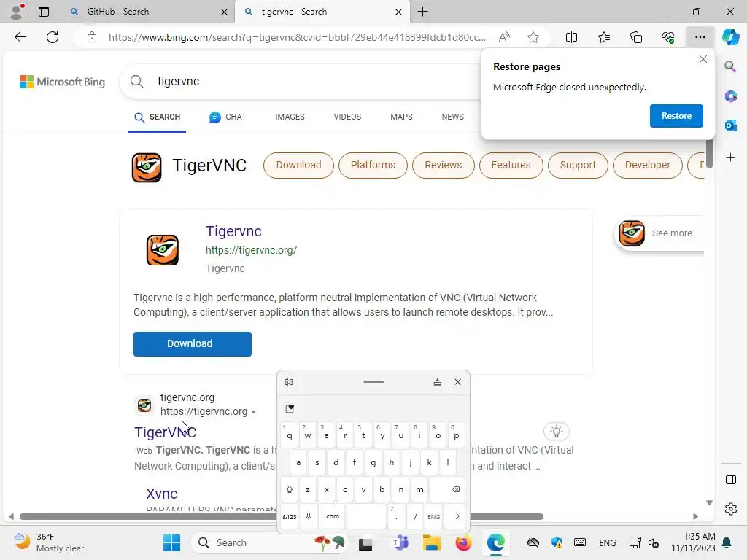Open Windows Start menu
The height and width of the screenshot is (560, 747).
[171, 542]
